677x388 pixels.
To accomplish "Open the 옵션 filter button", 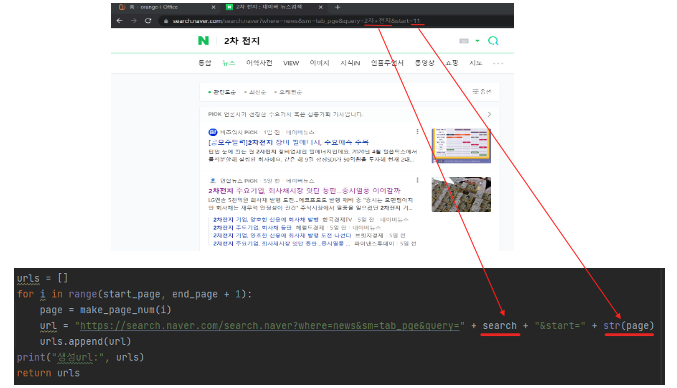I will [x=481, y=91].
